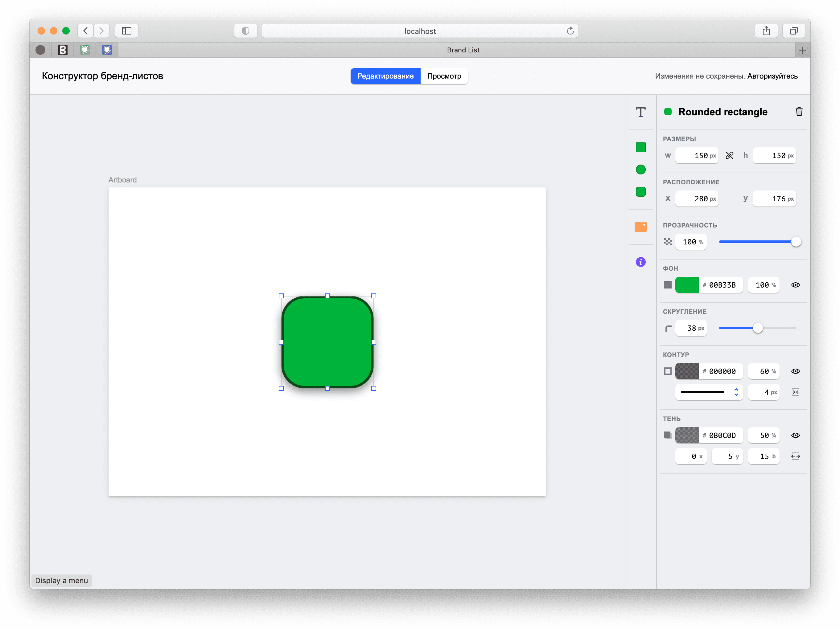Switch to Просмотр tab

point(444,76)
